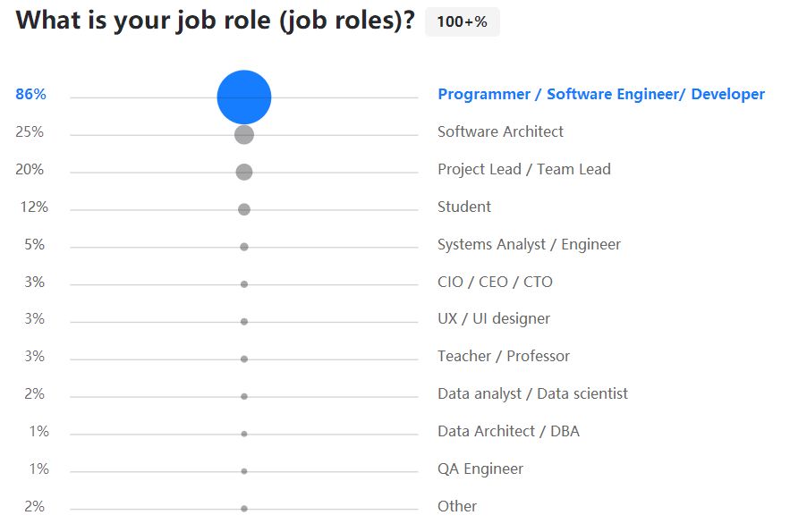Screen dimensions: 790x532
Task: Click the Data Architect / DBA label
Action: pyautogui.click(x=508, y=431)
